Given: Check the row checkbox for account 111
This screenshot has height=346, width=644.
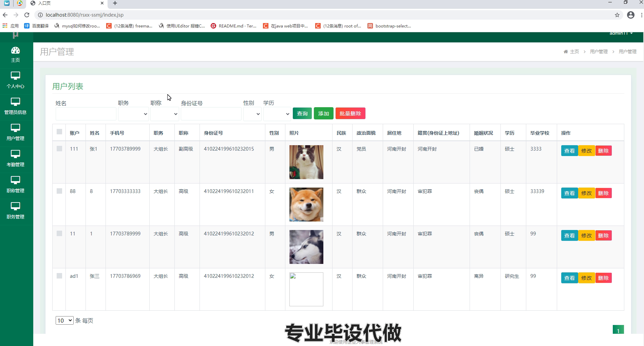Looking at the screenshot, I should pos(59,149).
